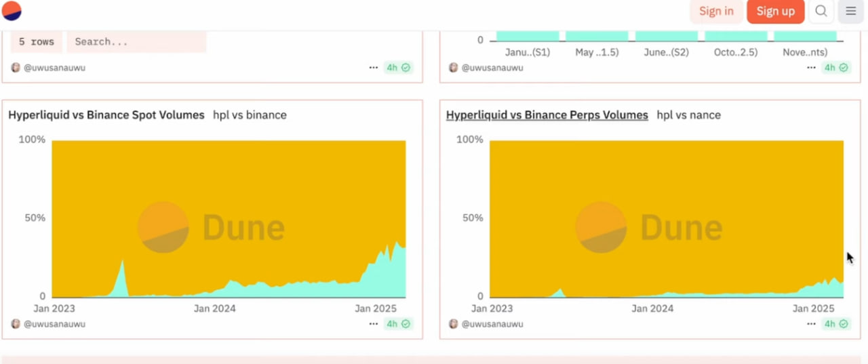Click 4h refresh badge on Spot Volumes chart

tap(398, 324)
